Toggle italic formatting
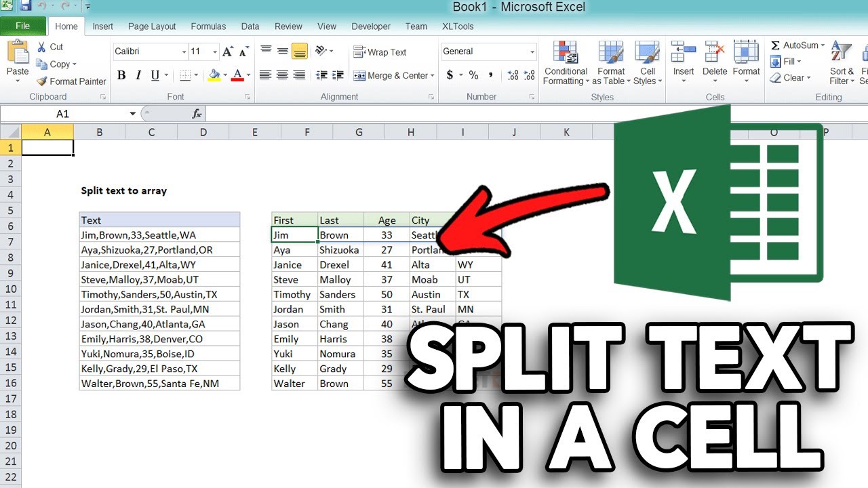The width and height of the screenshot is (868, 488). 138,75
